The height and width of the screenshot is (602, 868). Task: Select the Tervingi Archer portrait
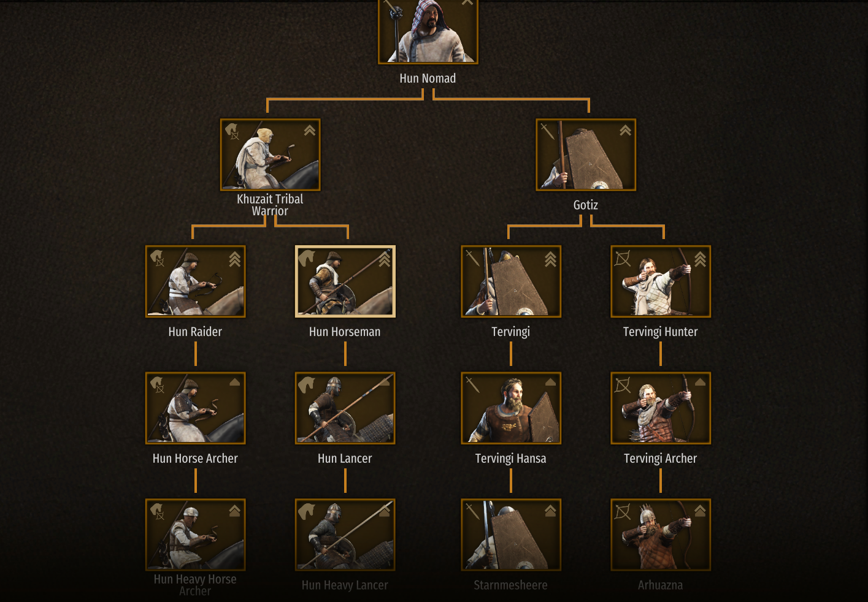pos(661,408)
